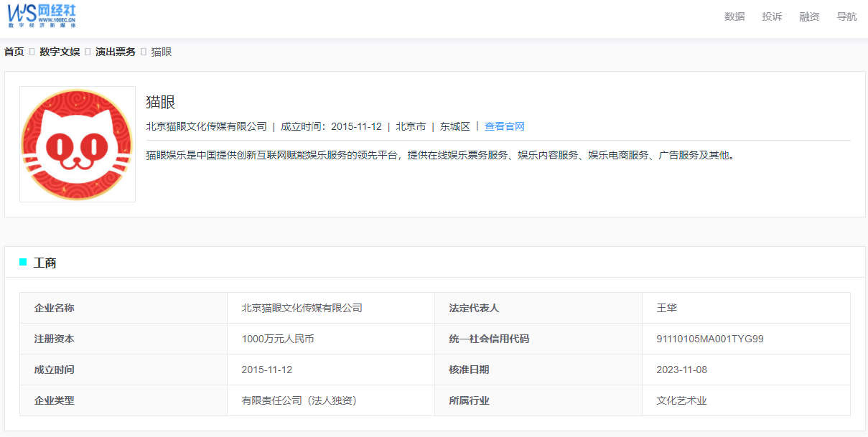Image resolution: width=868 pixels, height=437 pixels.
Task: Go to 首页 breadcrumb link
Action: pyautogui.click(x=14, y=52)
